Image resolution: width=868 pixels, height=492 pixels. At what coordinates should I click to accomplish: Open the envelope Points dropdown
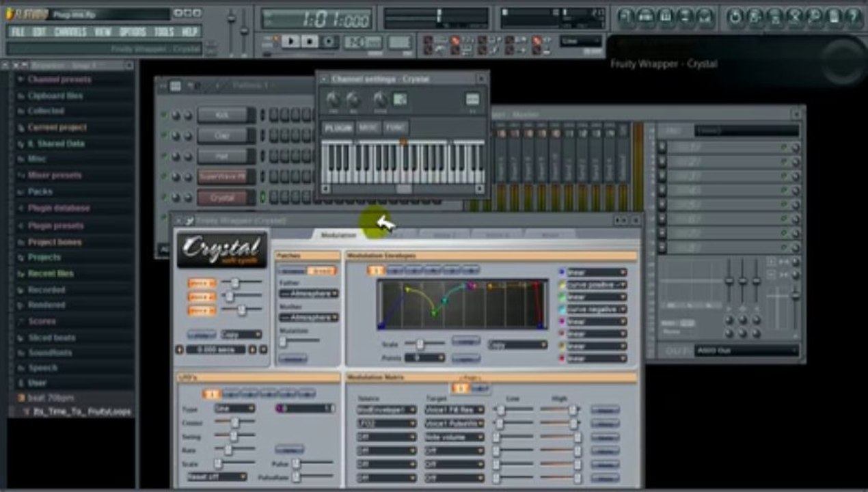(x=424, y=357)
